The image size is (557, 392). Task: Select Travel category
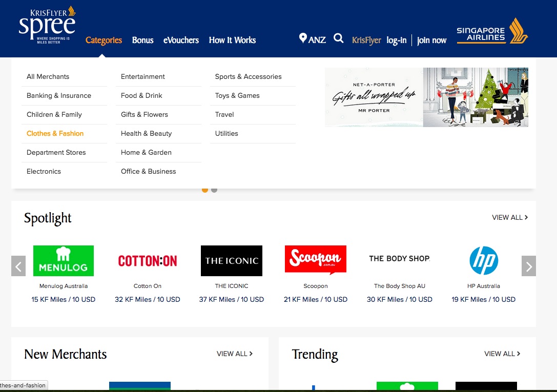(224, 115)
